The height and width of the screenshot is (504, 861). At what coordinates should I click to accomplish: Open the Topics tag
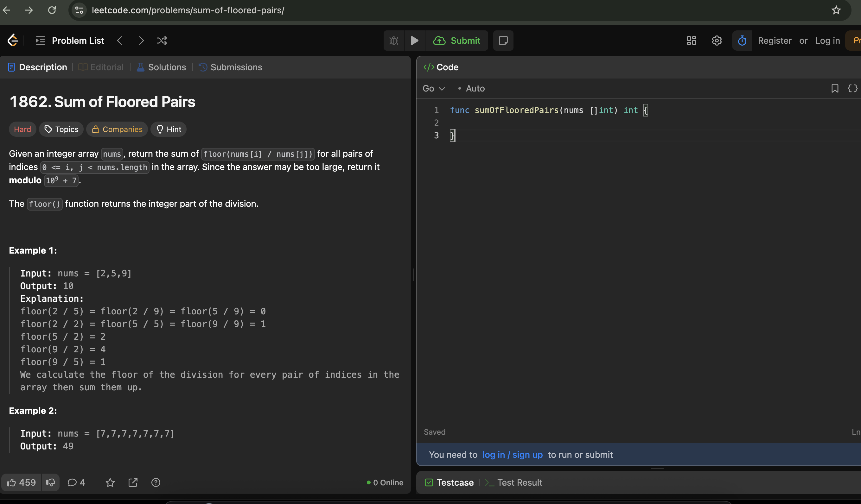(61, 129)
